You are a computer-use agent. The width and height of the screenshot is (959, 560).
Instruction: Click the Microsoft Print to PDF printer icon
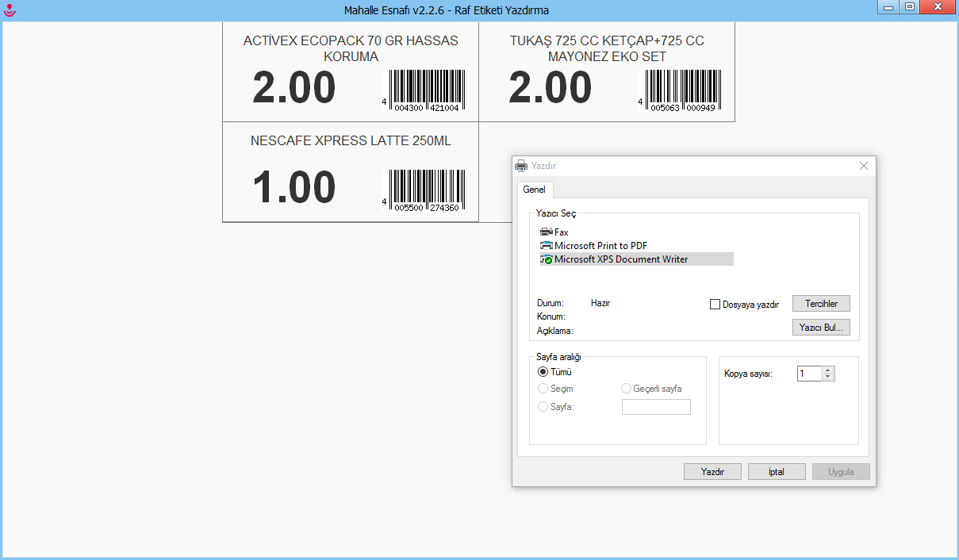[547, 246]
